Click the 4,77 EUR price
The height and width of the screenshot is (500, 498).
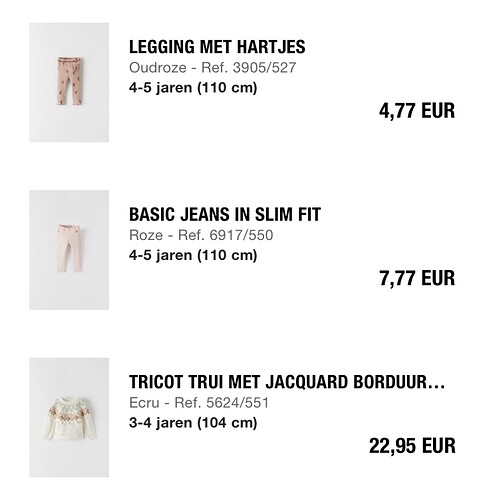pyautogui.click(x=417, y=111)
